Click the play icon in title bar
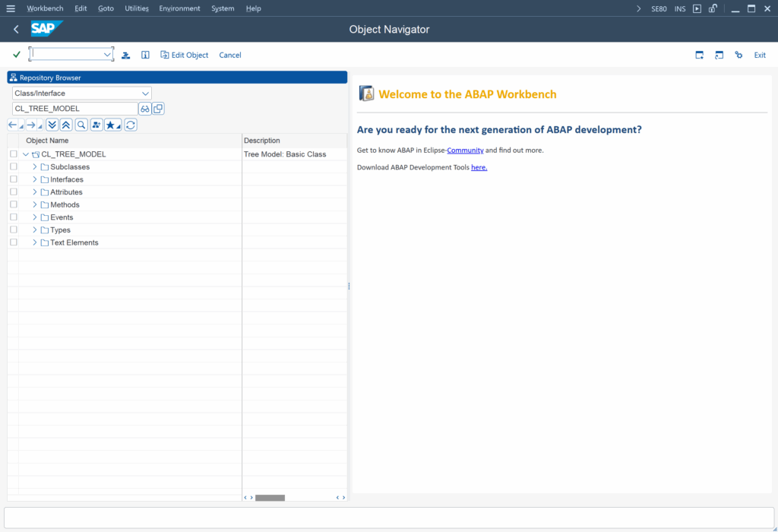The image size is (778, 532). coord(697,8)
